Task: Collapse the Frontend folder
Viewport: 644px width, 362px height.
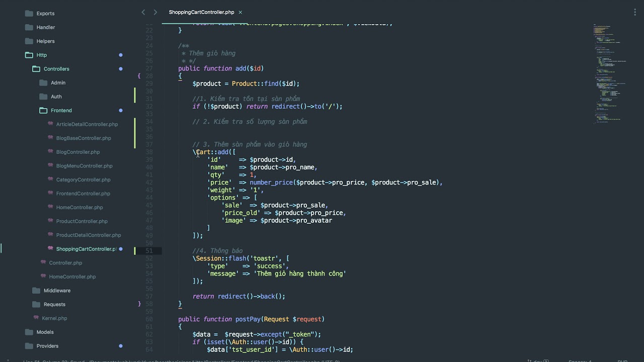Action: pos(43,110)
